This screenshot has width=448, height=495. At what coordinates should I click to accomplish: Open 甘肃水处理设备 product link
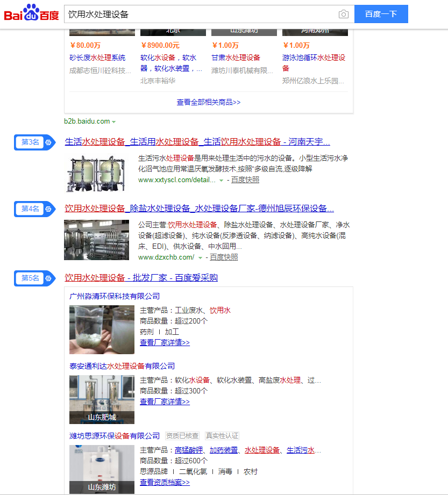click(236, 58)
